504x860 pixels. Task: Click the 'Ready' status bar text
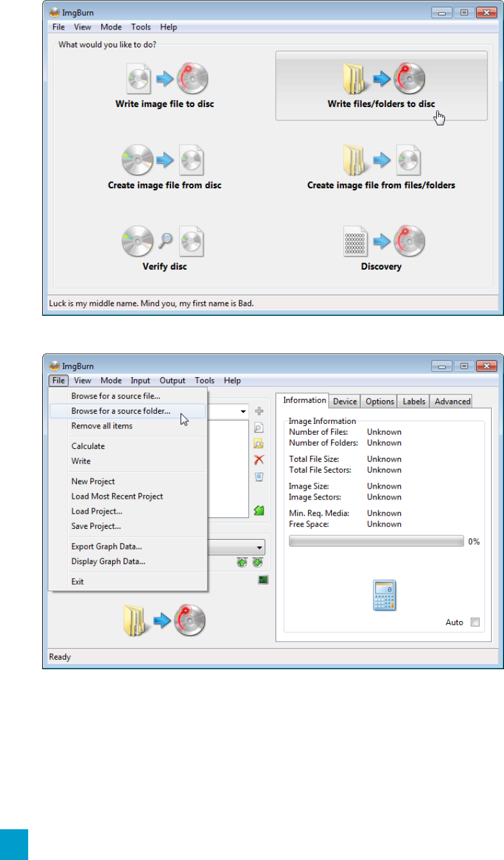[60, 656]
